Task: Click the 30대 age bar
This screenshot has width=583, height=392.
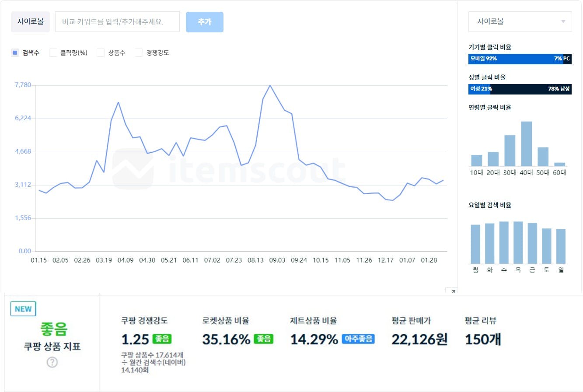Action: click(x=510, y=150)
